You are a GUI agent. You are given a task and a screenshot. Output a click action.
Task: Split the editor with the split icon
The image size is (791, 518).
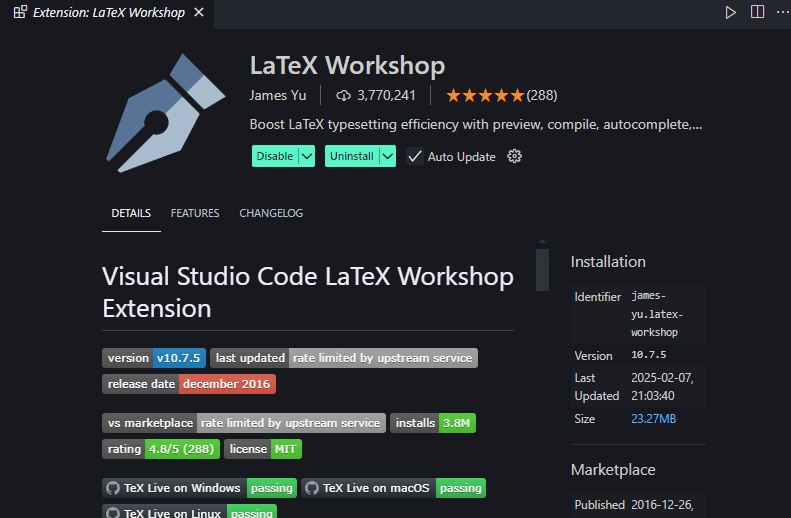coord(757,12)
